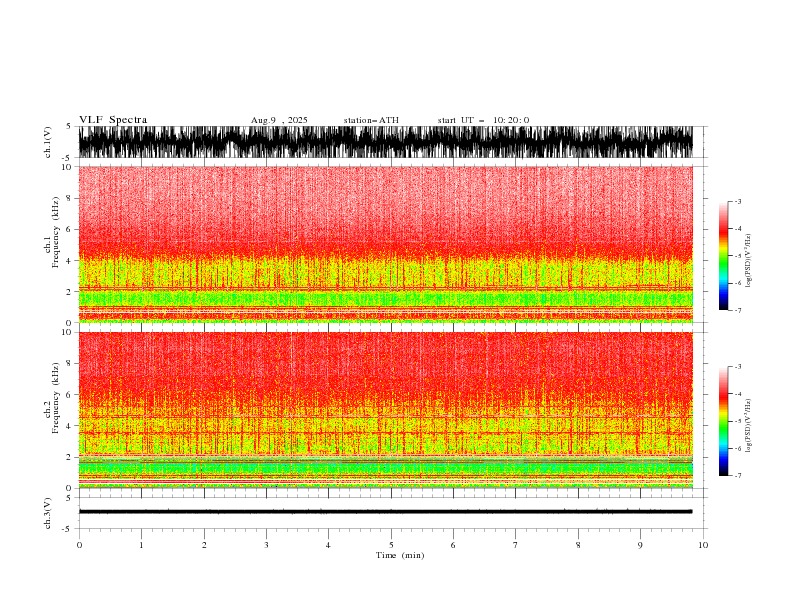This screenshot has height=612, width=792.
Task: Click time axis tick label '9'
Action: [x=640, y=545]
